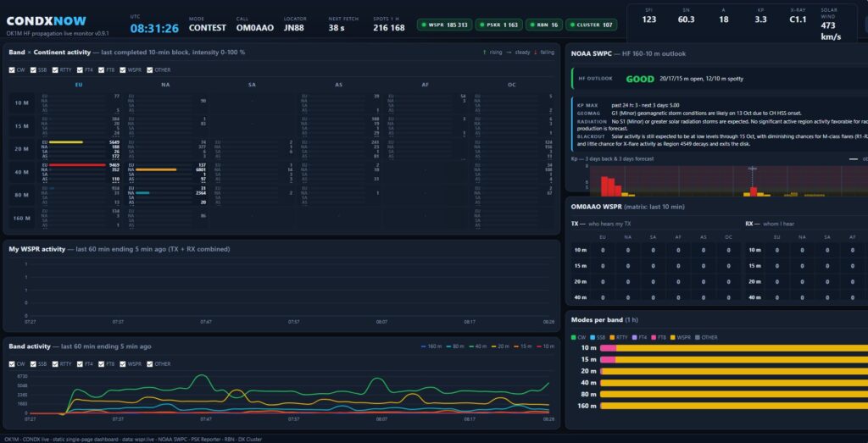Select the SA continent column header
The image size is (868, 443).
point(252,85)
